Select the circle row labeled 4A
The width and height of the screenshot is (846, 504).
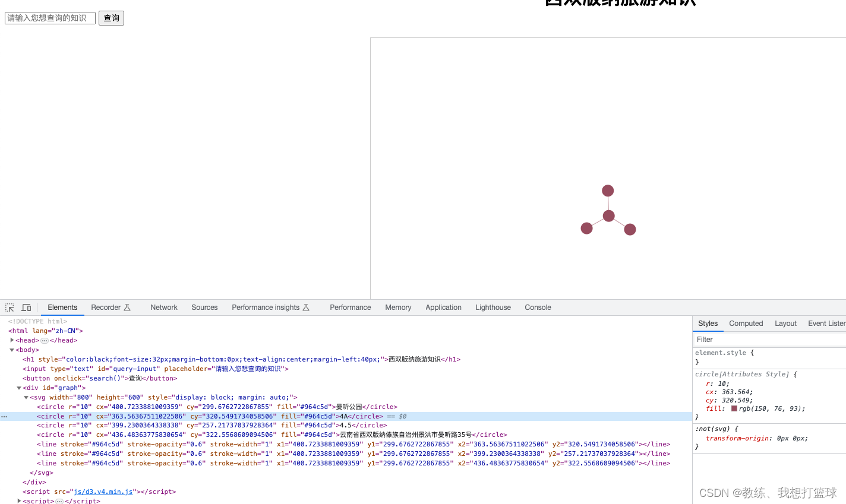(x=346, y=416)
